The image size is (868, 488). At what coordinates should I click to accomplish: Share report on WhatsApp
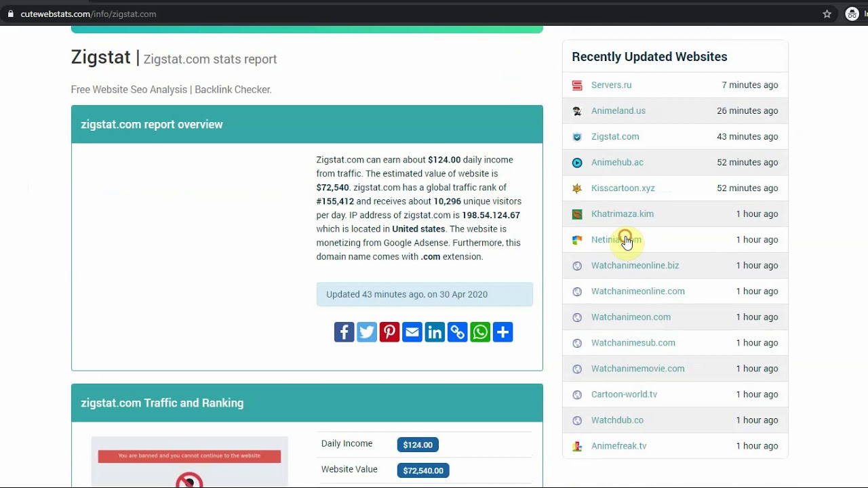[480, 332]
